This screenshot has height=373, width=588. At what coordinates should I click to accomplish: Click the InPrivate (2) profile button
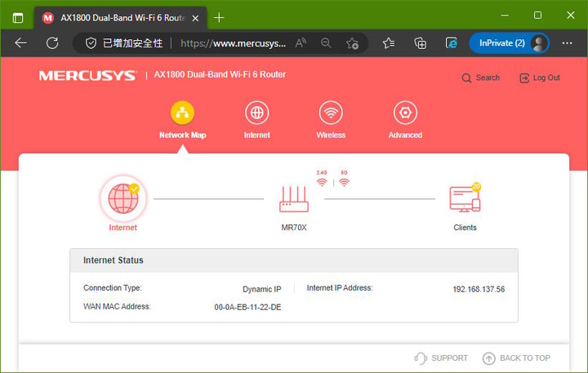point(509,43)
